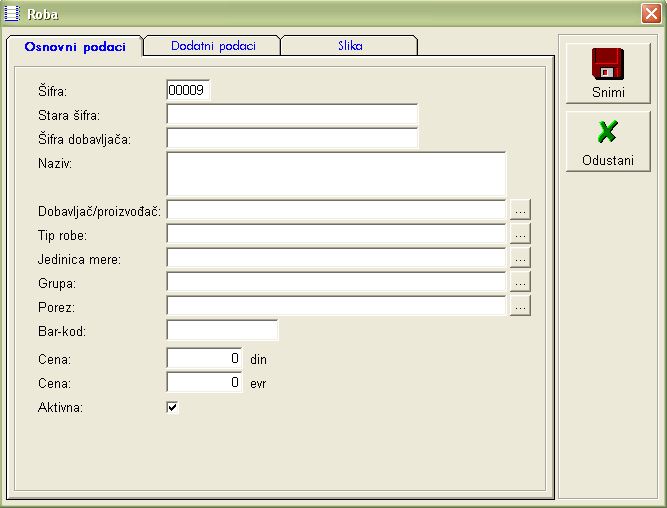This screenshot has width=667, height=508.
Task: Click the Cena din price field
Action: 204,357
